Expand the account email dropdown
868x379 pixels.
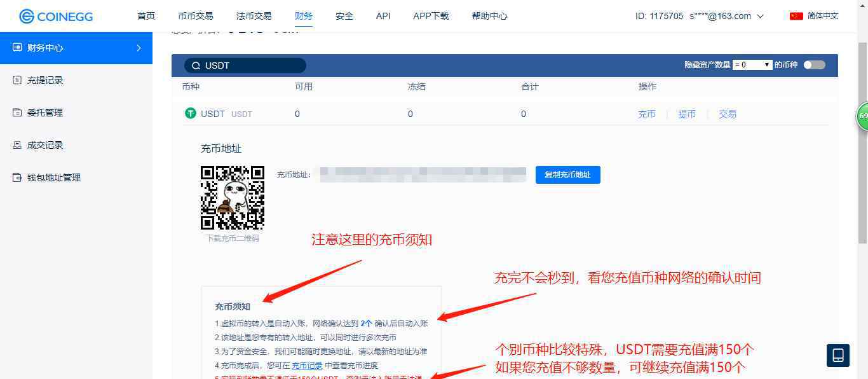(x=761, y=16)
